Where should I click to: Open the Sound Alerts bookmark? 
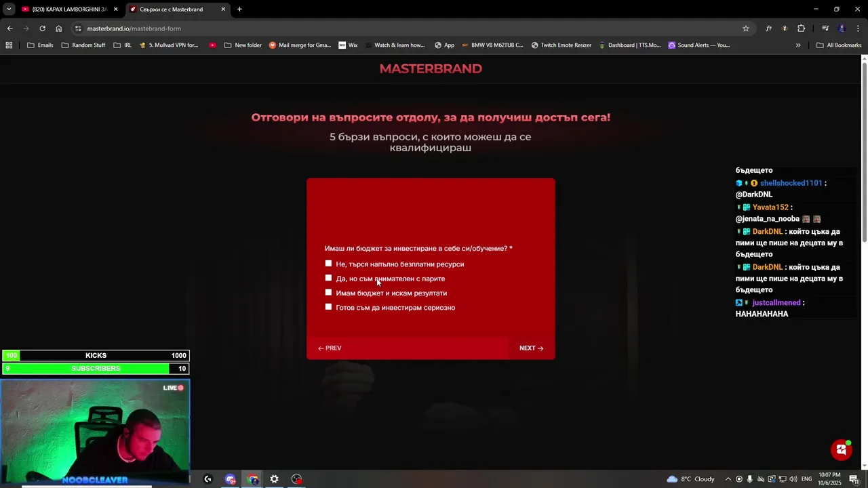tap(698, 45)
